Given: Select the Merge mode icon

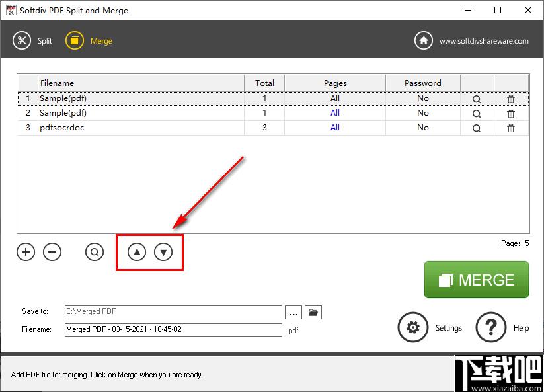Looking at the screenshot, I should pos(75,40).
